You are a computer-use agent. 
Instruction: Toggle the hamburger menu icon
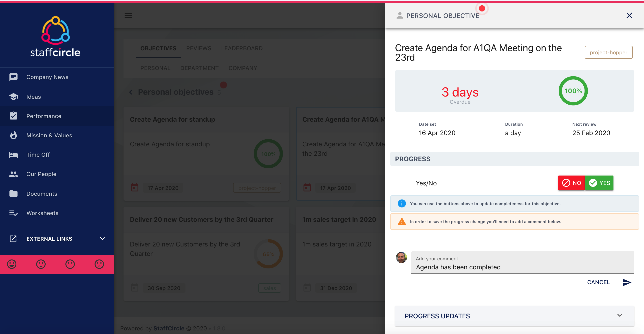click(128, 15)
